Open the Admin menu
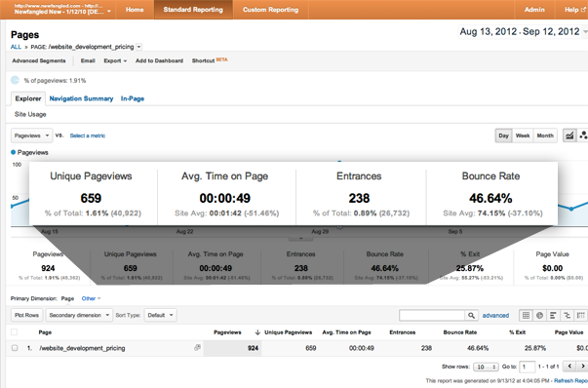Image resolution: width=588 pixels, height=388 pixels. (534, 10)
